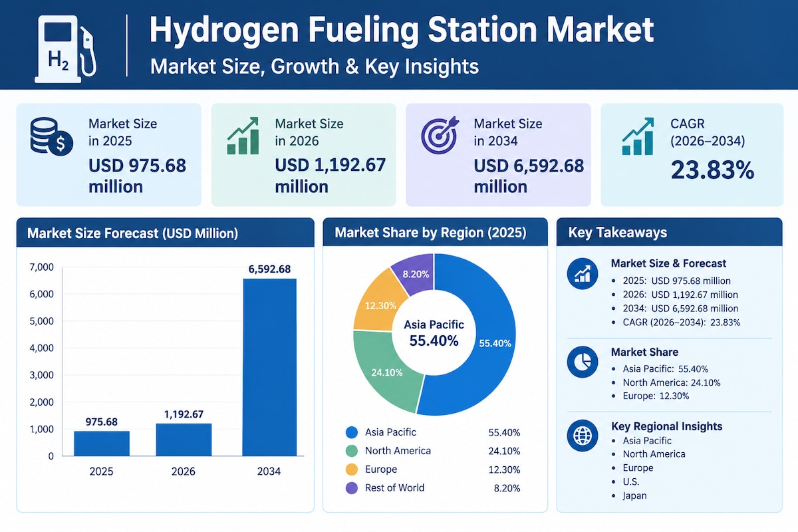Click the '8.20%' value in the legend row

pos(507,488)
